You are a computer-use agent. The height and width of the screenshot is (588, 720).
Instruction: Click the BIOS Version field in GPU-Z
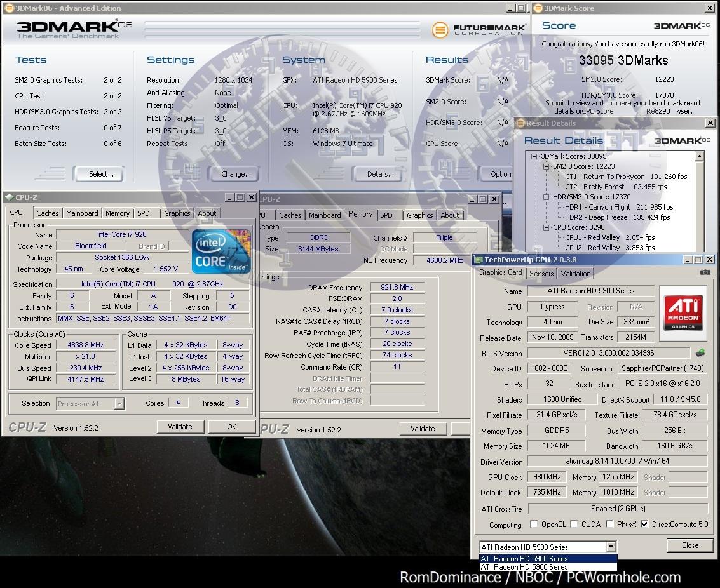(608, 352)
